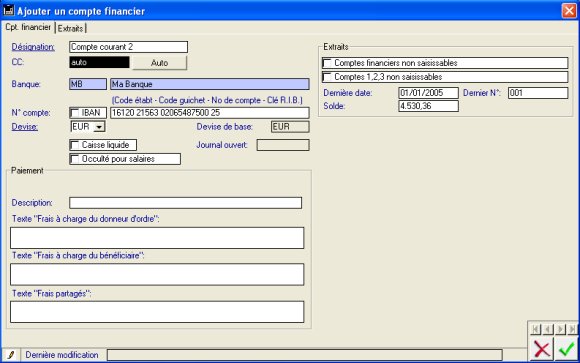Edit the Dernier N° field 001
The width and height of the screenshot is (580, 363).
click(538, 93)
